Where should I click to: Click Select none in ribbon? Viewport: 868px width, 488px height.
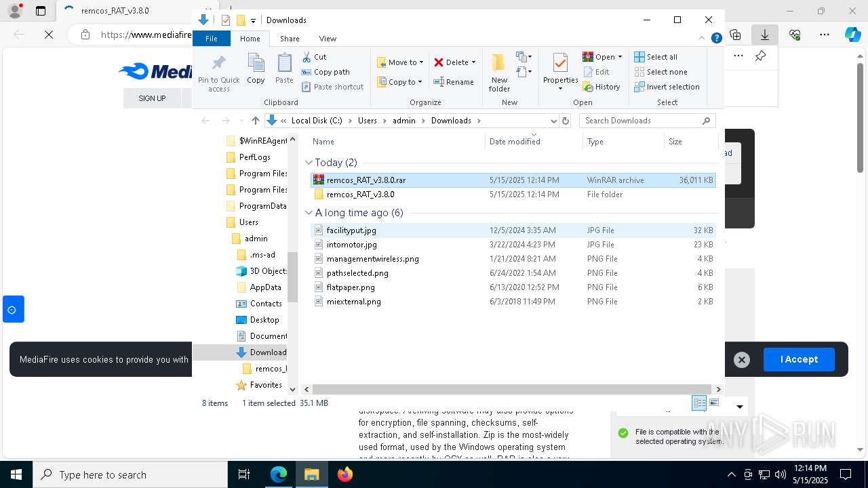(660, 72)
